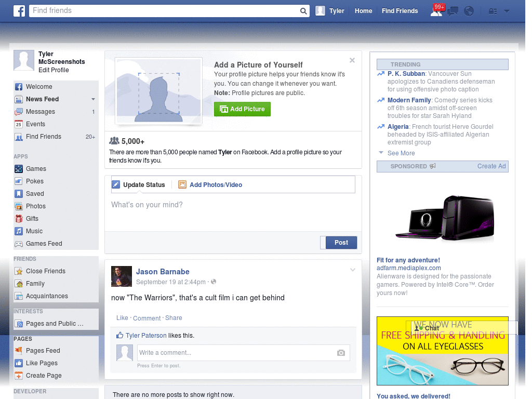Open Modern Family trending topic
The width and height of the screenshot is (532, 399).
409,100
